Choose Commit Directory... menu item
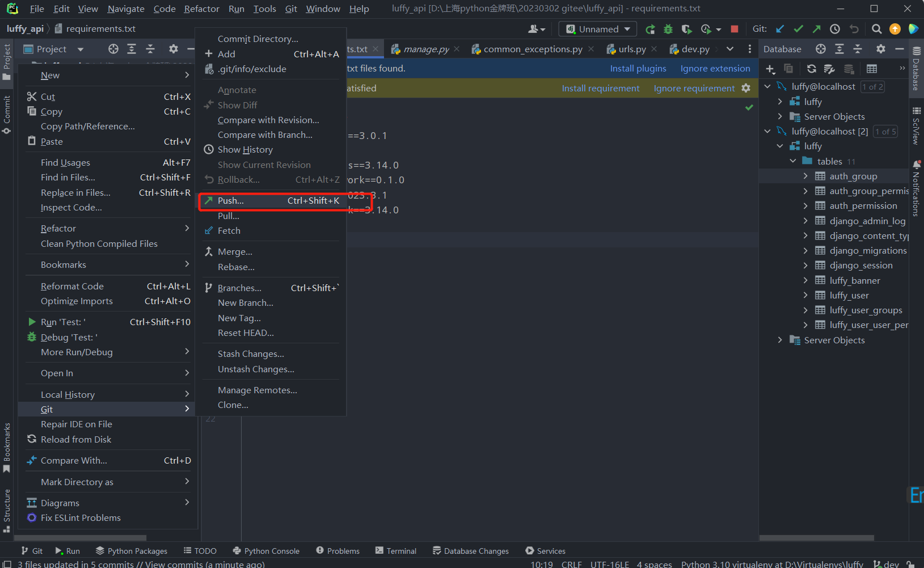The image size is (924, 568). [271, 39]
